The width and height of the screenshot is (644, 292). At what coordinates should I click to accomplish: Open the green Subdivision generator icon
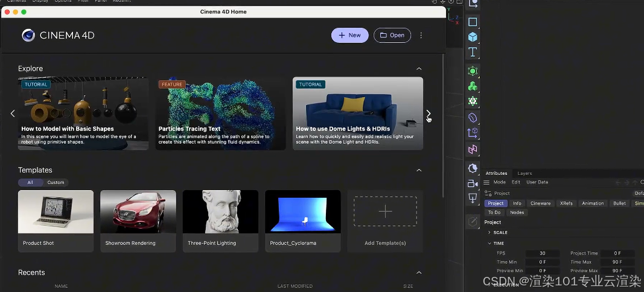pos(473,71)
